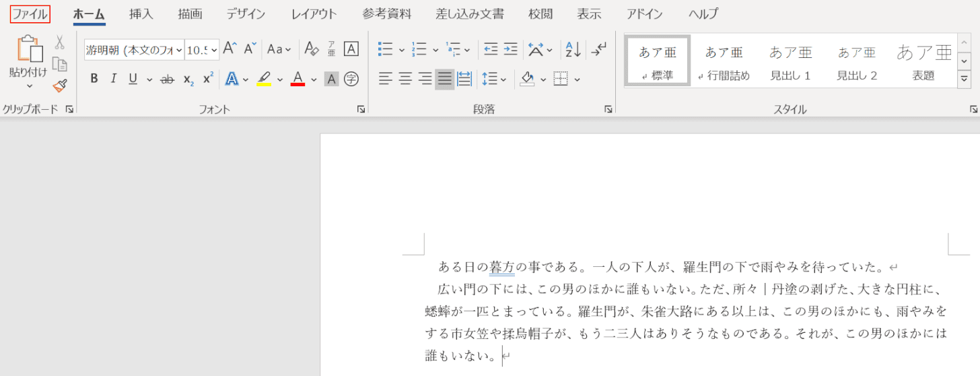
Task: Decrease font size with shrink button
Action: (250, 49)
